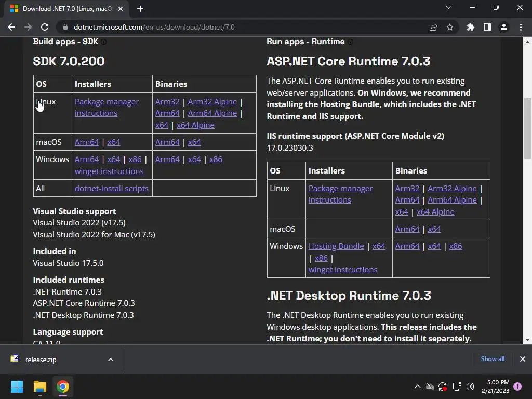The image size is (532, 399).
Task: Close the downloads bar
Action: (523, 359)
